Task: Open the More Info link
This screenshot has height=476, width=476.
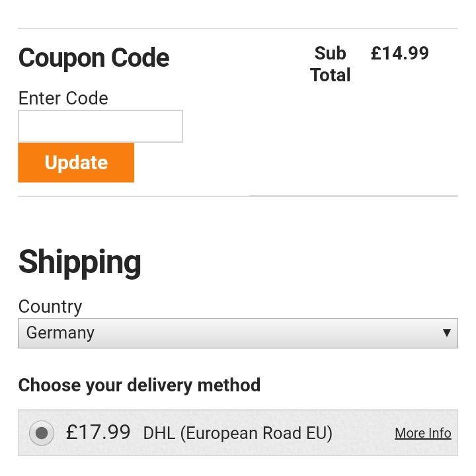Action: click(x=422, y=433)
